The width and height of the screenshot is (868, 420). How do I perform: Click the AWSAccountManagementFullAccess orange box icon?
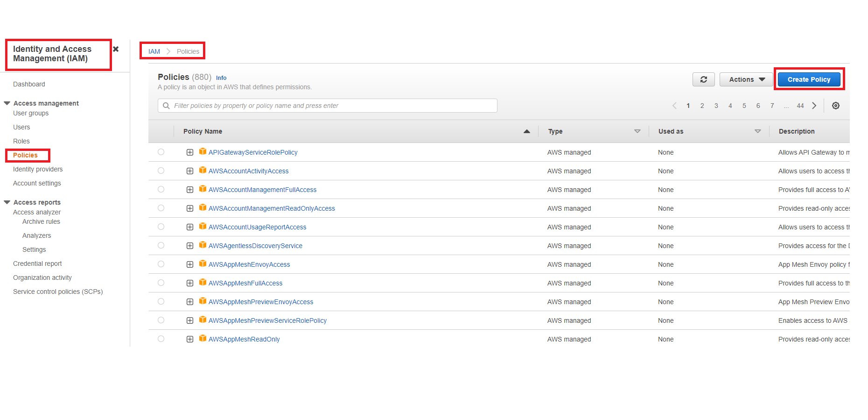[x=203, y=189]
